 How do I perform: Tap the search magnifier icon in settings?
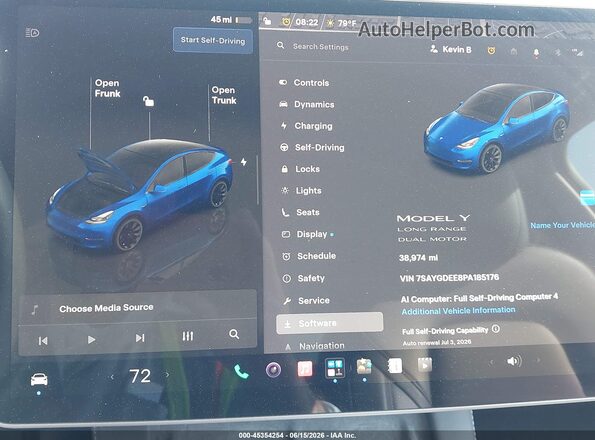coord(280,46)
